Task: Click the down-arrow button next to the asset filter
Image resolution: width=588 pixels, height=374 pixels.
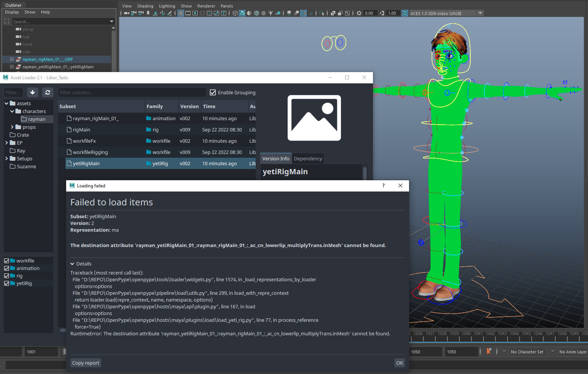Action: tap(33, 92)
